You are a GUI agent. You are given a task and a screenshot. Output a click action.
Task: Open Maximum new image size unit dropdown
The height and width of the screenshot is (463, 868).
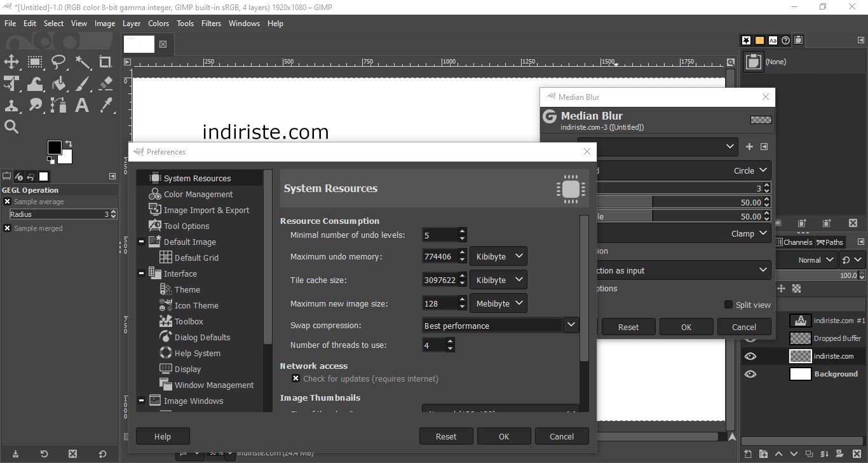point(498,303)
